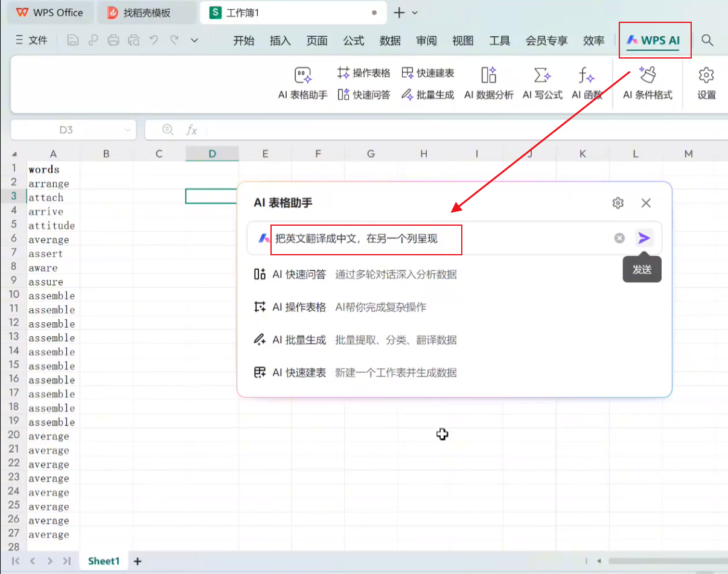Click the select-all corner of grid
Screen dimensions: 728x574
14,154
